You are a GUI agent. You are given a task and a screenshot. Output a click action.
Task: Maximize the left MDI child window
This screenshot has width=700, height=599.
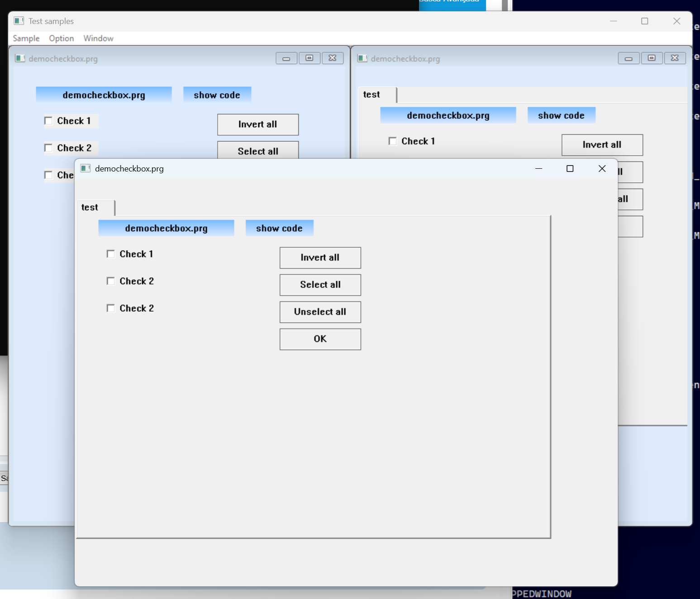tap(310, 58)
